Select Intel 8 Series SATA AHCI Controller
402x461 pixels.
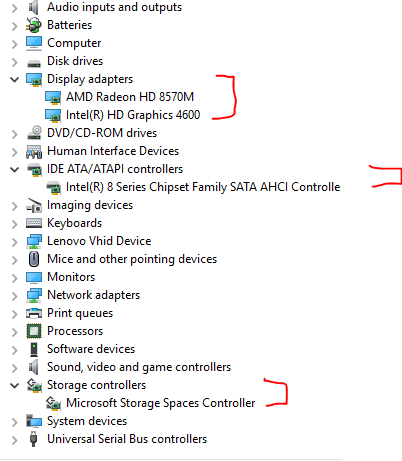pos(203,187)
